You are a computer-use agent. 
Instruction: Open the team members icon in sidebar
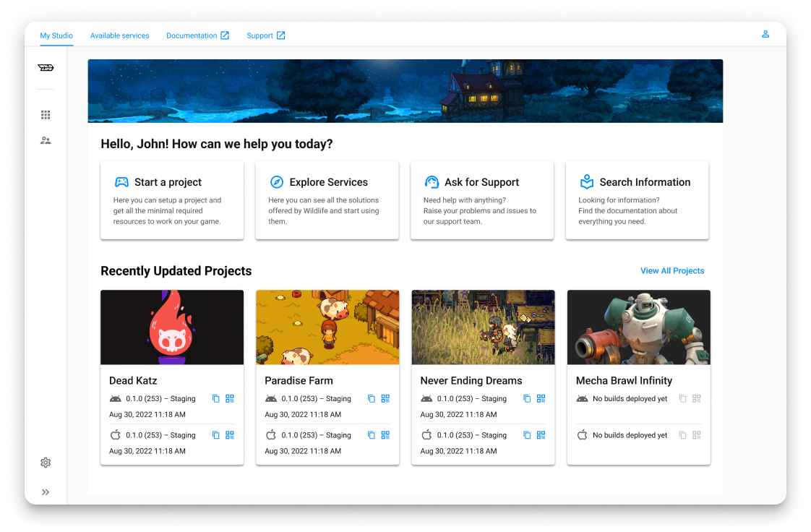[46, 140]
